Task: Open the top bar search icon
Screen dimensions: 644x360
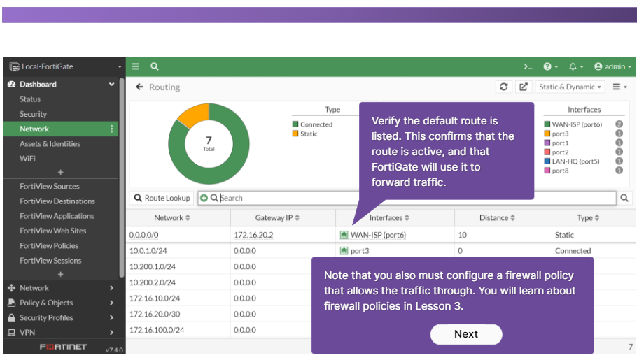Action: tap(155, 66)
